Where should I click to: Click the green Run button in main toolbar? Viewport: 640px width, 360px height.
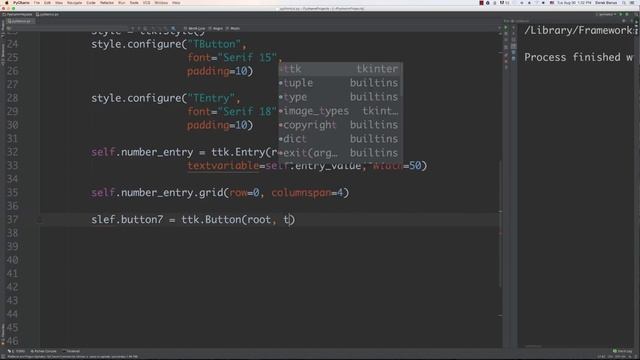coord(621,14)
